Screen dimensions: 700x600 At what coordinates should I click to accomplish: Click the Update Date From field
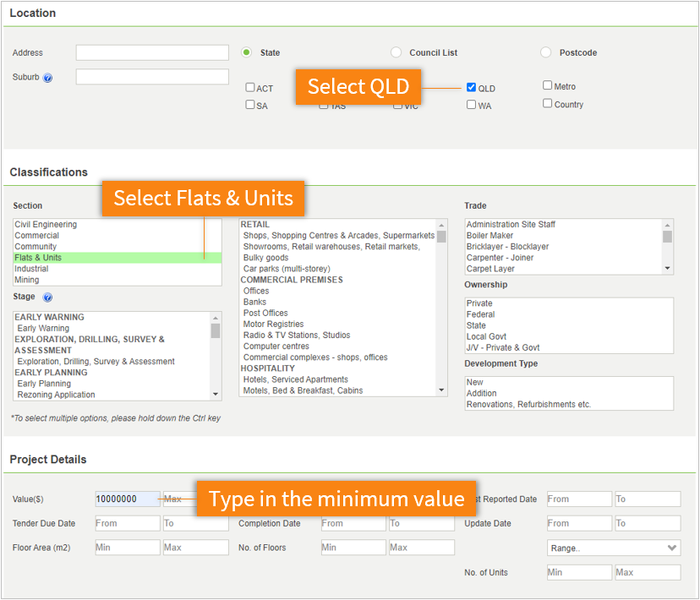coord(579,523)
